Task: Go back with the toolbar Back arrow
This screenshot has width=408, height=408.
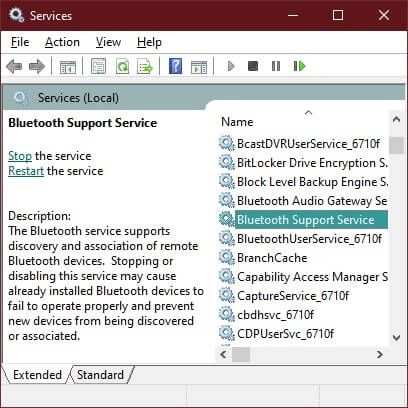Action: pyautogui.click(x=14, y=66)
